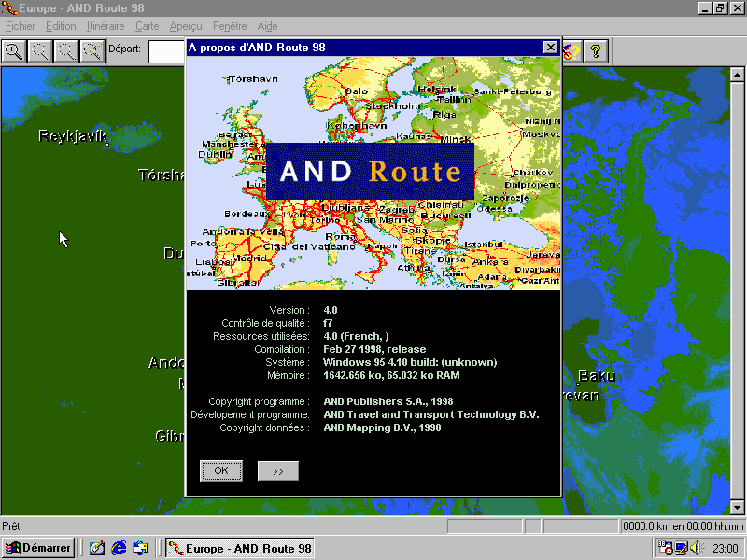Click the map scrollbar down arrow

coord(737,507)
